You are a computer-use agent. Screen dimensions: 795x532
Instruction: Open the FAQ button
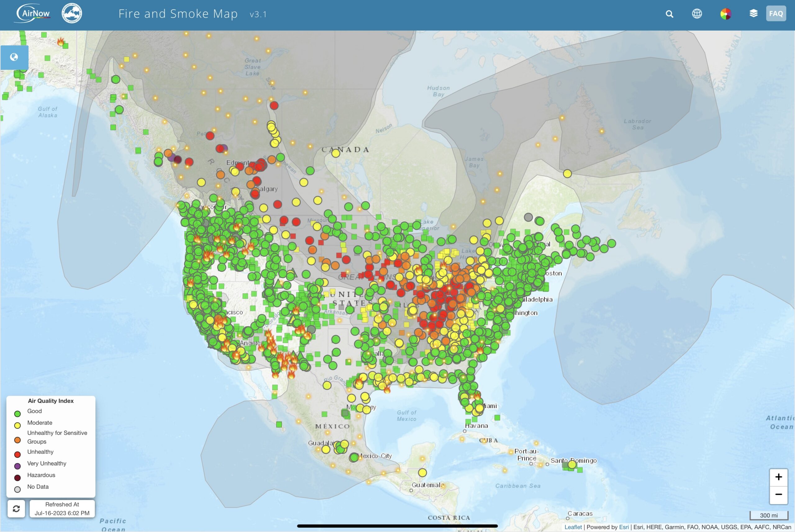(x=776, y=14)
